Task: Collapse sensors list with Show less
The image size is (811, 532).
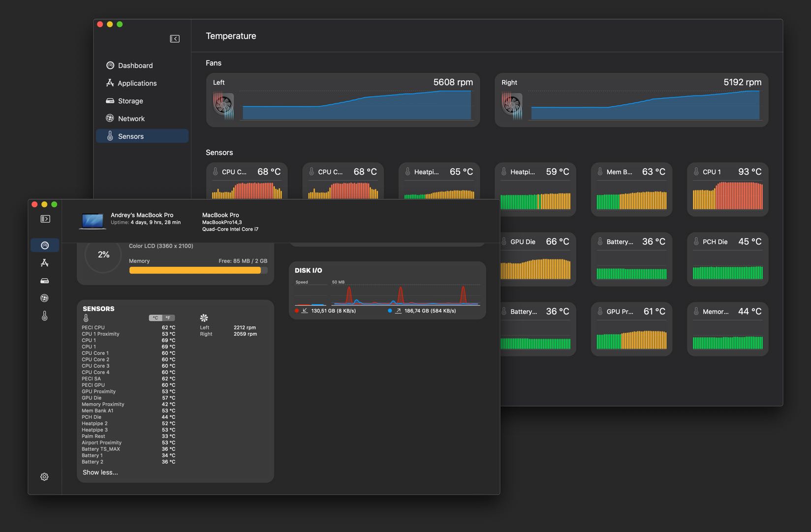Action: coord(100,472)
